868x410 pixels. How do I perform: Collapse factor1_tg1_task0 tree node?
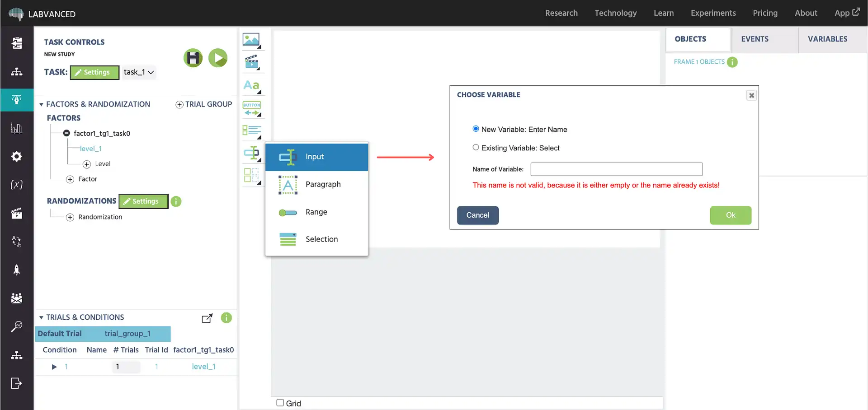pyautogui.click(x=66, y=133)
